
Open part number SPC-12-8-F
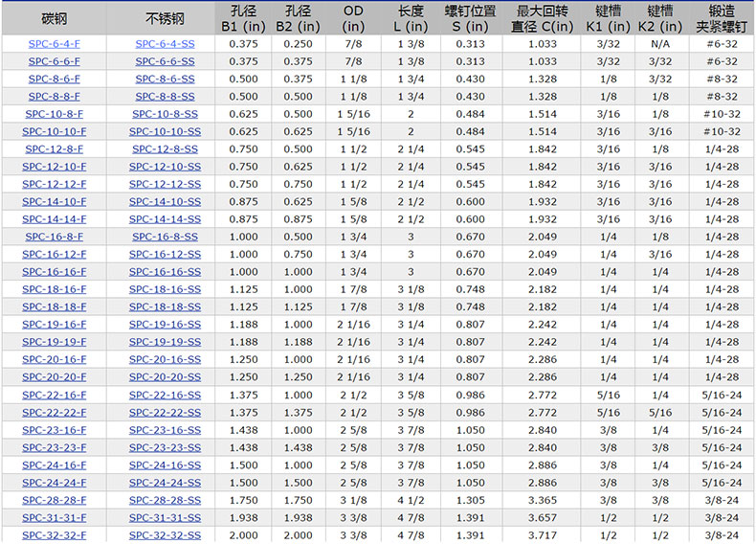click(55, 148)
